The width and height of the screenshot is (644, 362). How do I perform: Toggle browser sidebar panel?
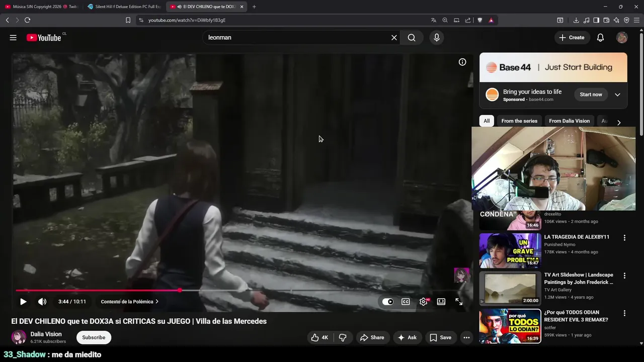(596, 20)
